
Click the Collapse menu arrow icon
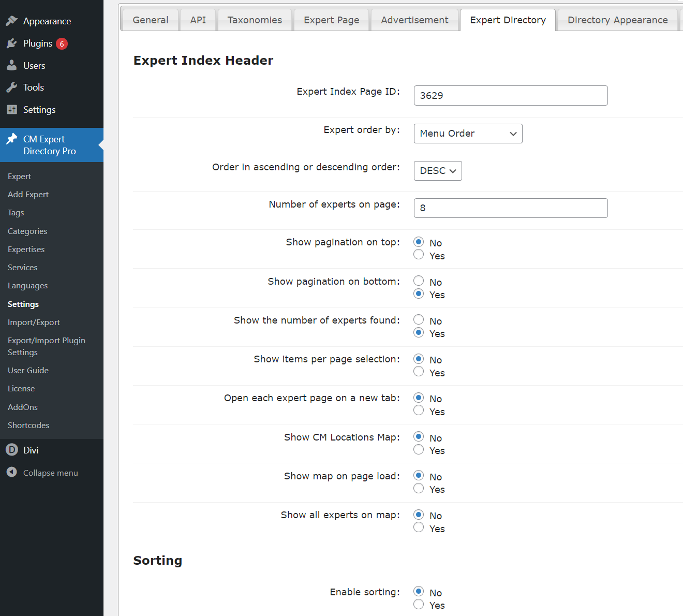12,472
